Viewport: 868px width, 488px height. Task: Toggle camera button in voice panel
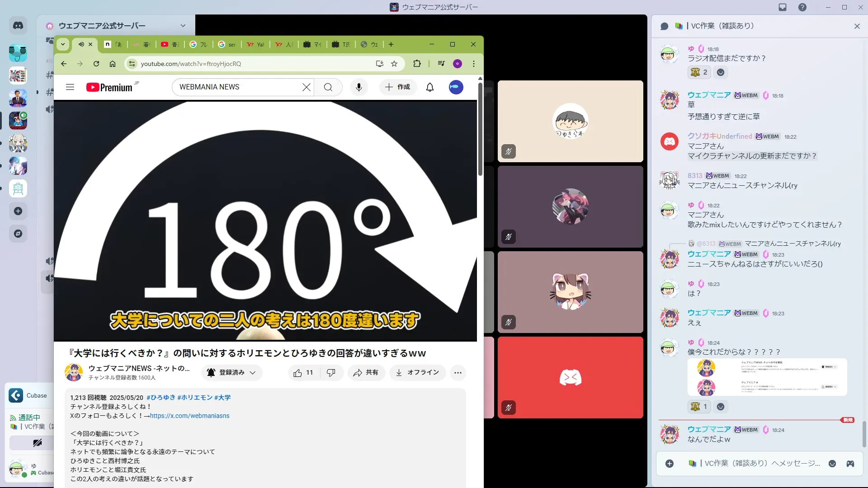tap(37, 443)
